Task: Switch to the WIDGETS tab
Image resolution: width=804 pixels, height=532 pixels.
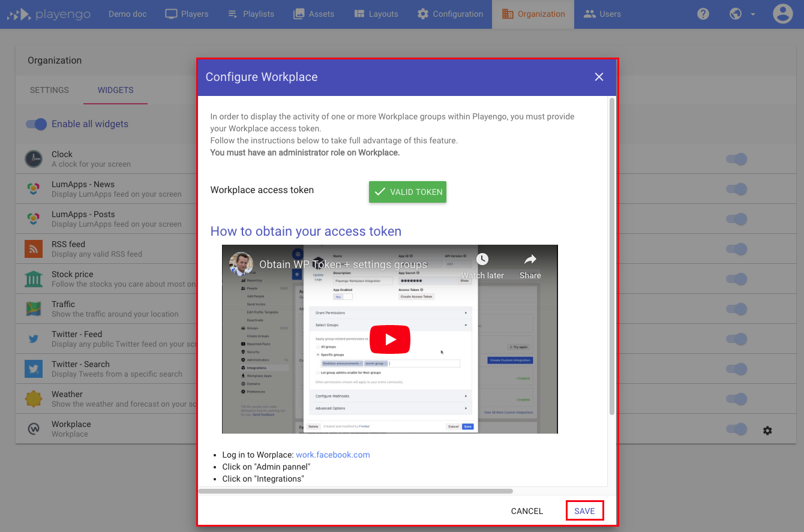Action: [x=116, y=90]
